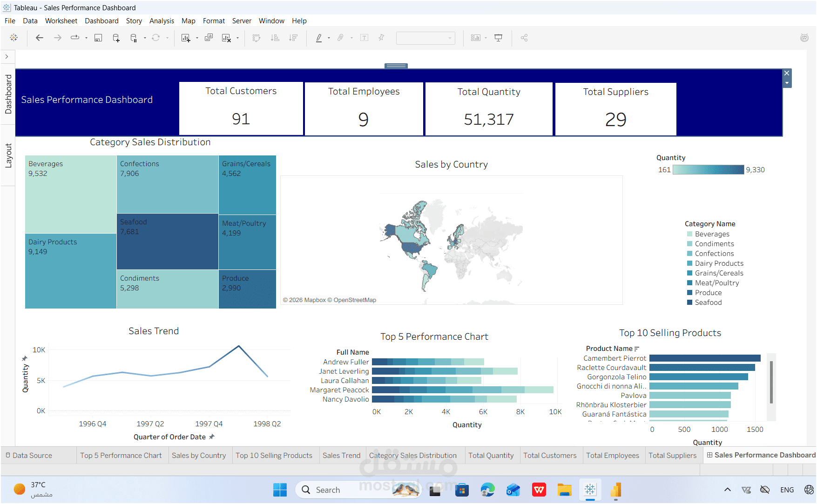817x504 pixels.
Task: Show hidden system tray icons chevron
Action: click(x=728, y=490)
